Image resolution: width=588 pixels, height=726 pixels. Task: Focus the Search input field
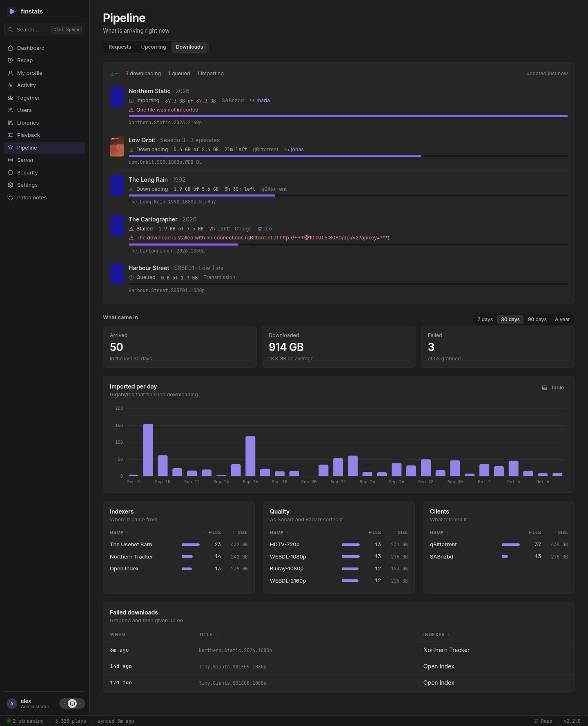point(45,29)
